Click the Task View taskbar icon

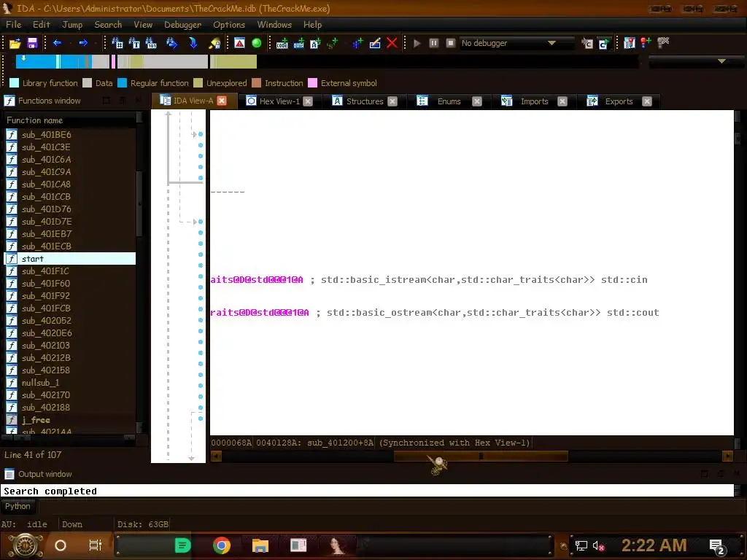(96, 545)
